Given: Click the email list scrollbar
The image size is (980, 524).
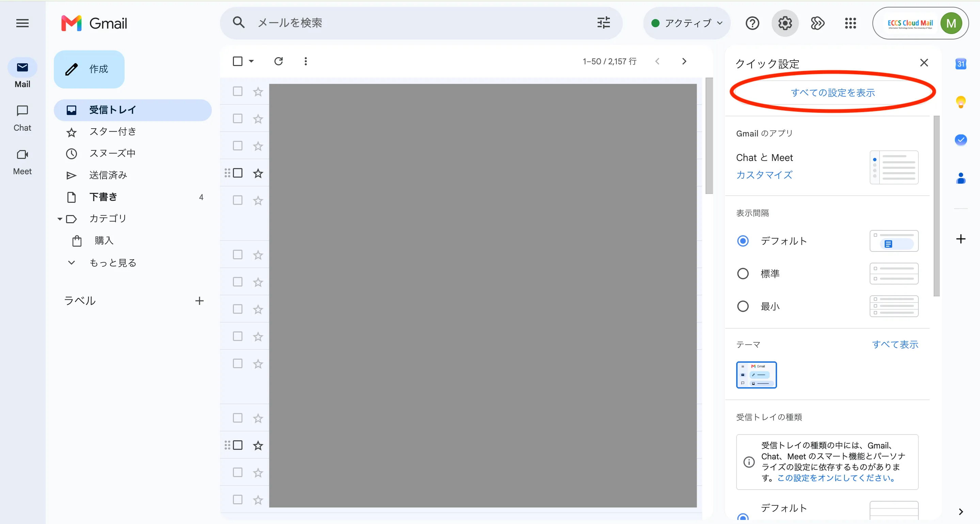Looking at the screenshot, I should [x=709, y=136].
